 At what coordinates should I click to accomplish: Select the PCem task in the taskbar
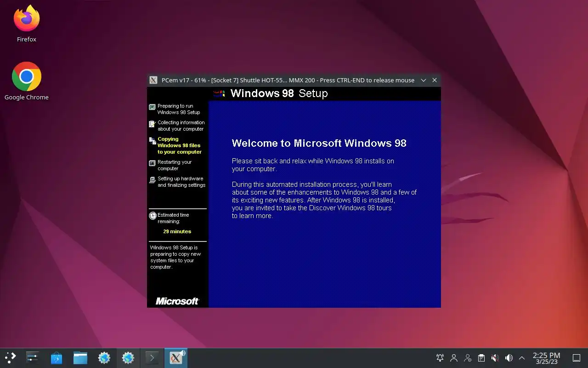176,358
